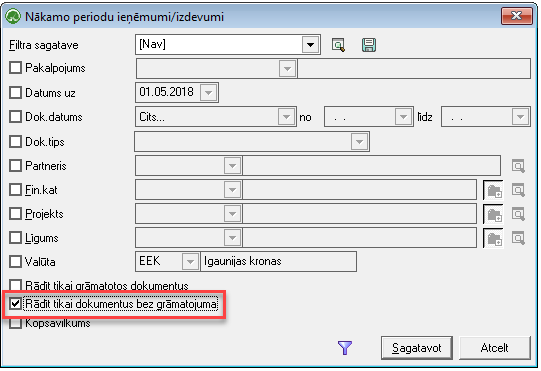Tick the Kopsavilkums checkbox
This screenshot has height=371, width=541.
16,323
